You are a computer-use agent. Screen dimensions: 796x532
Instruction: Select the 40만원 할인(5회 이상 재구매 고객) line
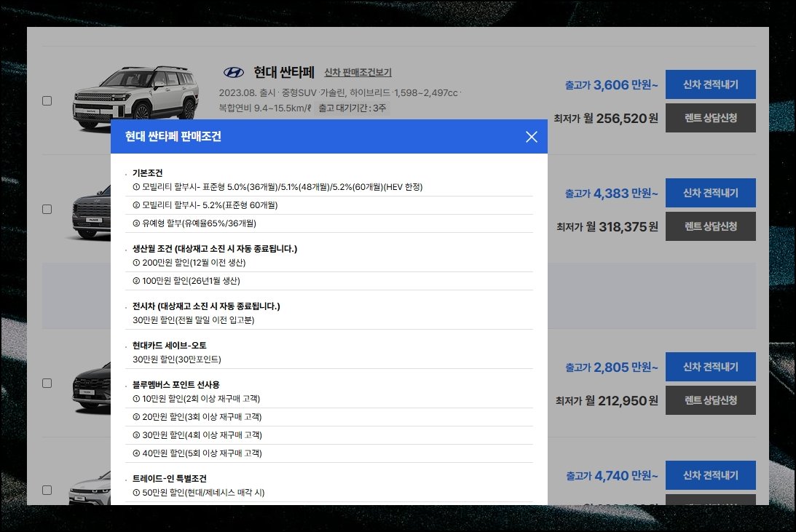[x=197, y=453]
